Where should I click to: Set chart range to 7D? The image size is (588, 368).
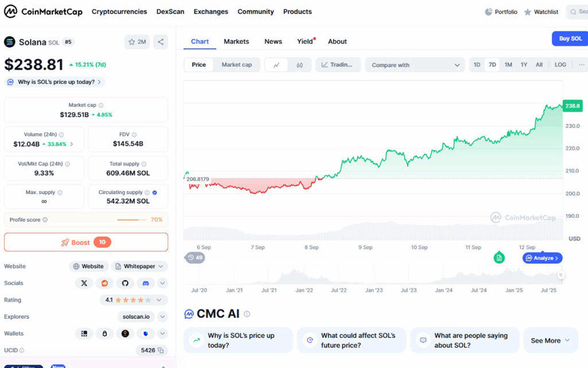[x=492, y=64]
